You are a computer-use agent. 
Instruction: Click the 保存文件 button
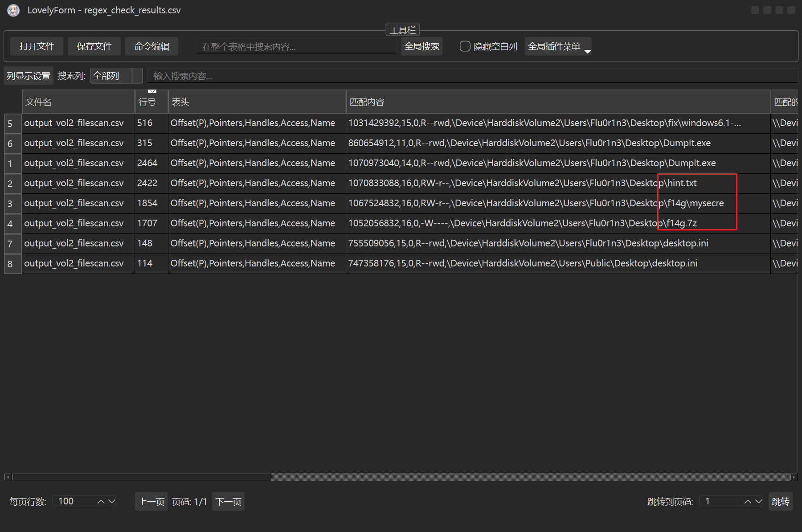(x=94, y=46)
